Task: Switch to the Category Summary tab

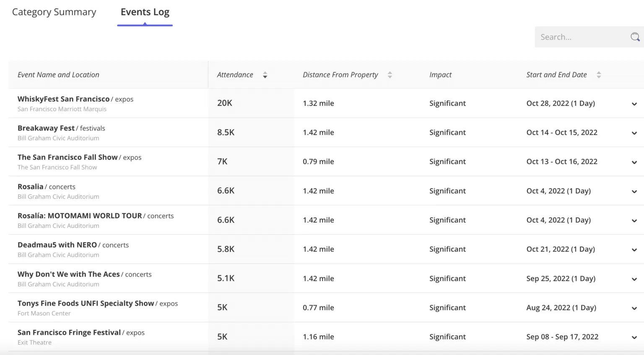Action: pyautogui.click(x=54, y=12)
